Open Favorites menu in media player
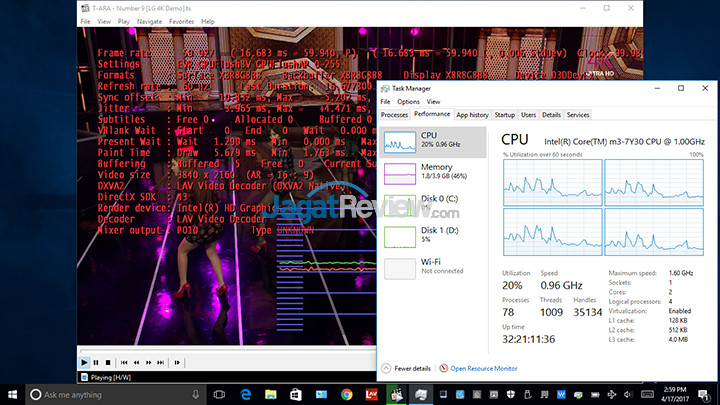Screen dimensions: 720x405 [181, 22]
